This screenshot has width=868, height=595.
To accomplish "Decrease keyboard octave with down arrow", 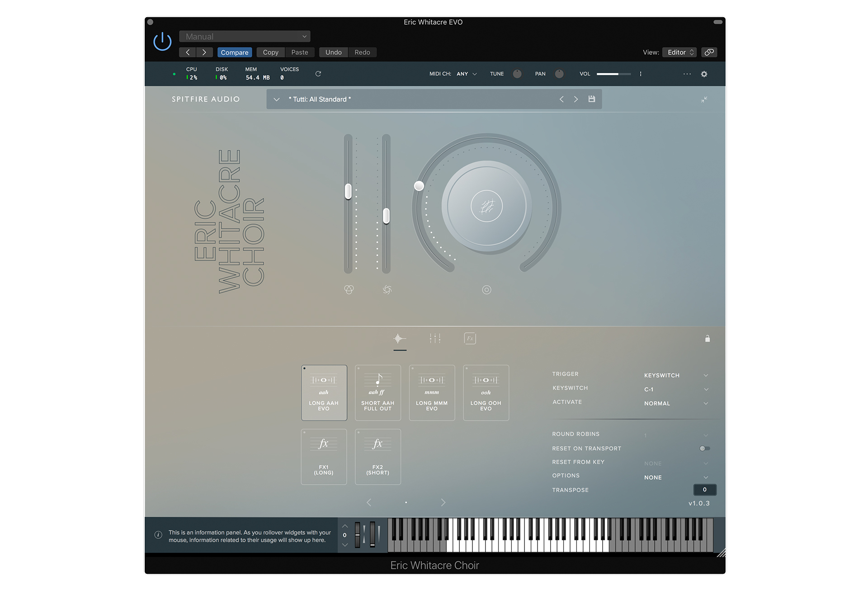I will click(x=345, y=545).
